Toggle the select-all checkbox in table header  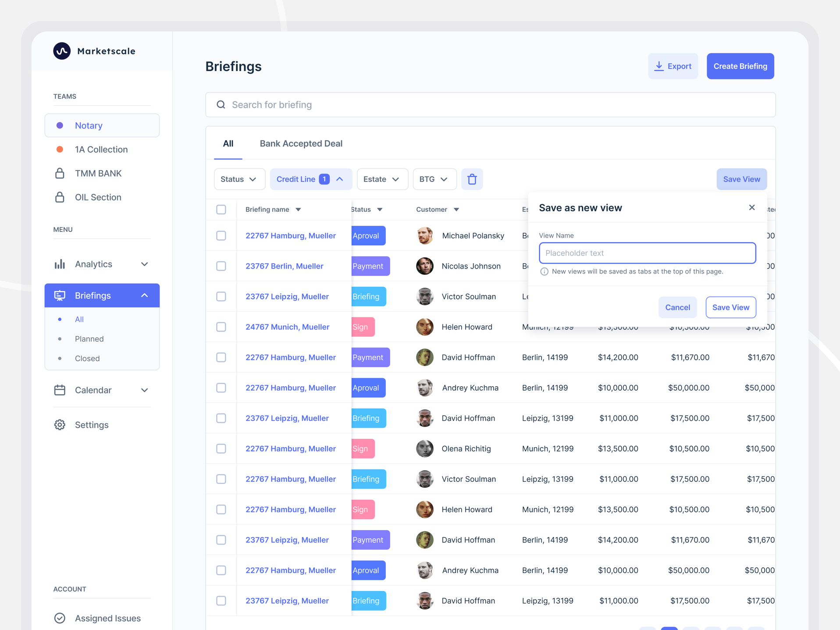[221, 210]
